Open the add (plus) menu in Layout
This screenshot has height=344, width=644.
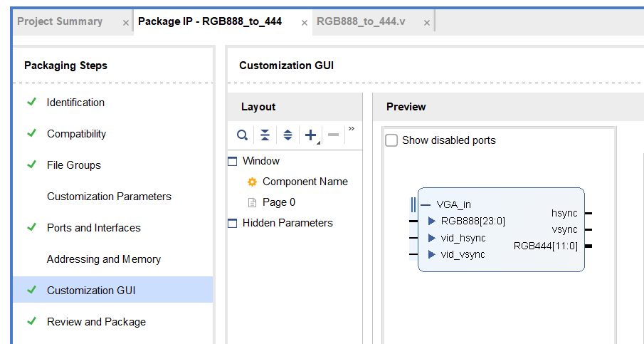[312, 135]
